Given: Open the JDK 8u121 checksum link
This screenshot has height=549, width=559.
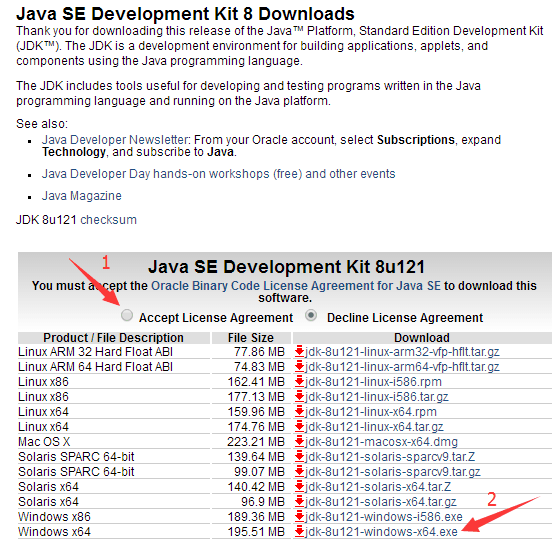Looking at the screenshot, I should (108, 220).
